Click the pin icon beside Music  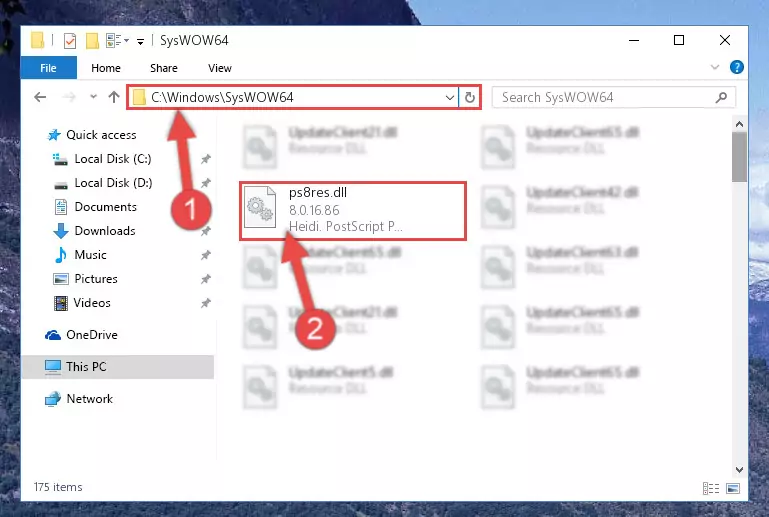205,255
